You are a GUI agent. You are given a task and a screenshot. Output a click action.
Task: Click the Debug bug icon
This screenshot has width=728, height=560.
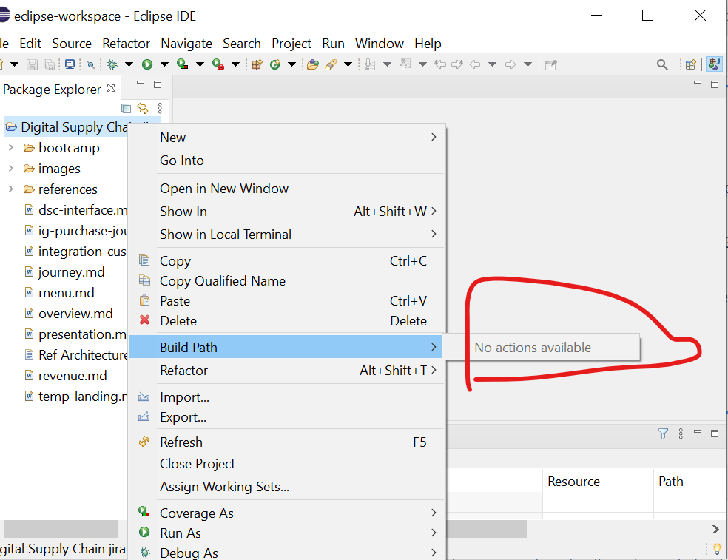coord(112,64)
